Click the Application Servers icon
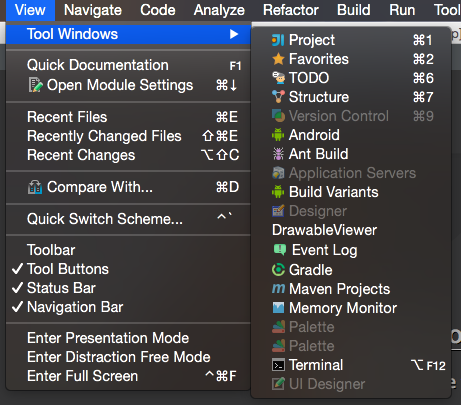Viewport: 461px width, 405px height. 278,173
